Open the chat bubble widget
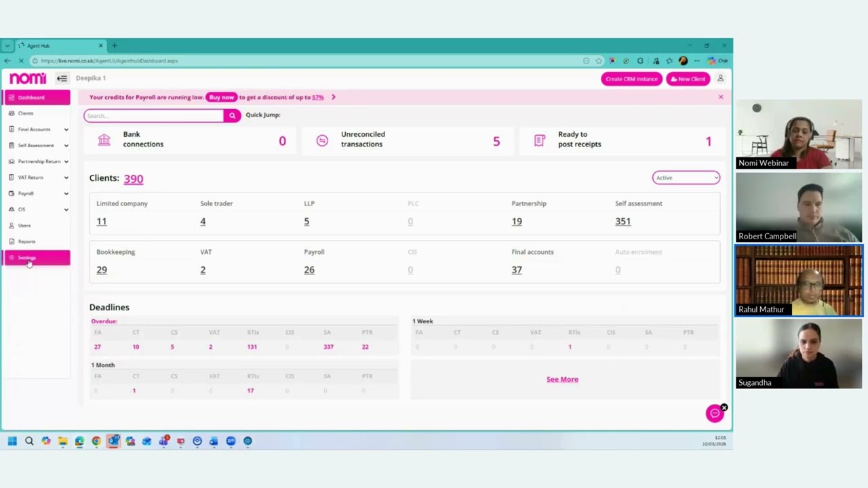This screenshot has width=868, height=488. click(x=715, y=413)
